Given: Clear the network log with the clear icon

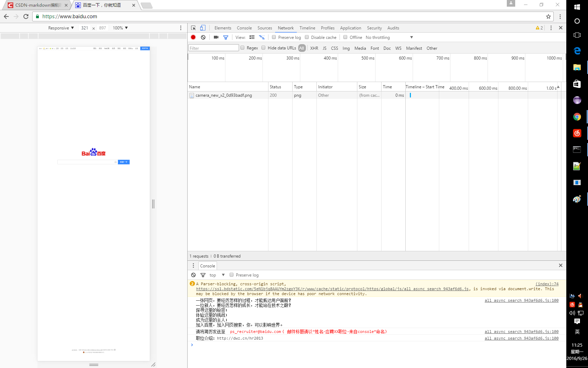Looking at the screenshot, I should point(203,37).
